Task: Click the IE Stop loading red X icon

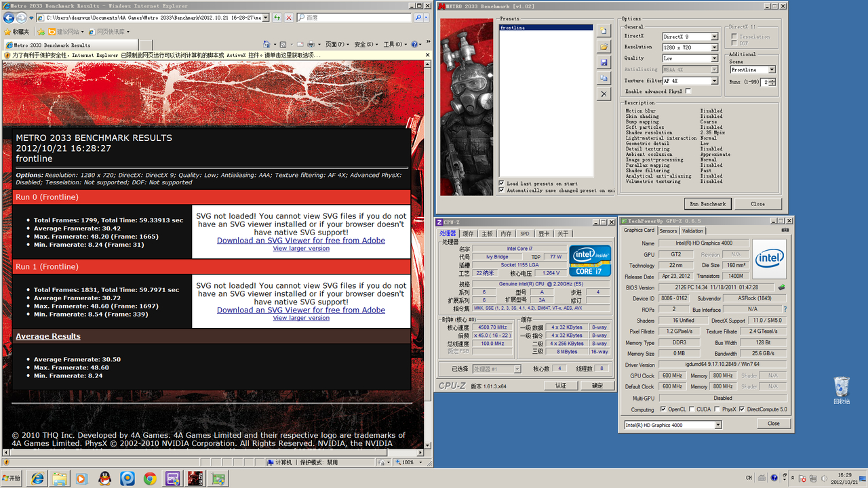Action: (289, 18)
